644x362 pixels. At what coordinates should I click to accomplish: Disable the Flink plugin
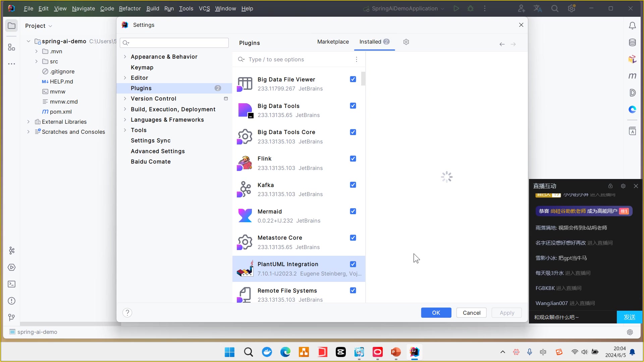click(x=353, y=159)
